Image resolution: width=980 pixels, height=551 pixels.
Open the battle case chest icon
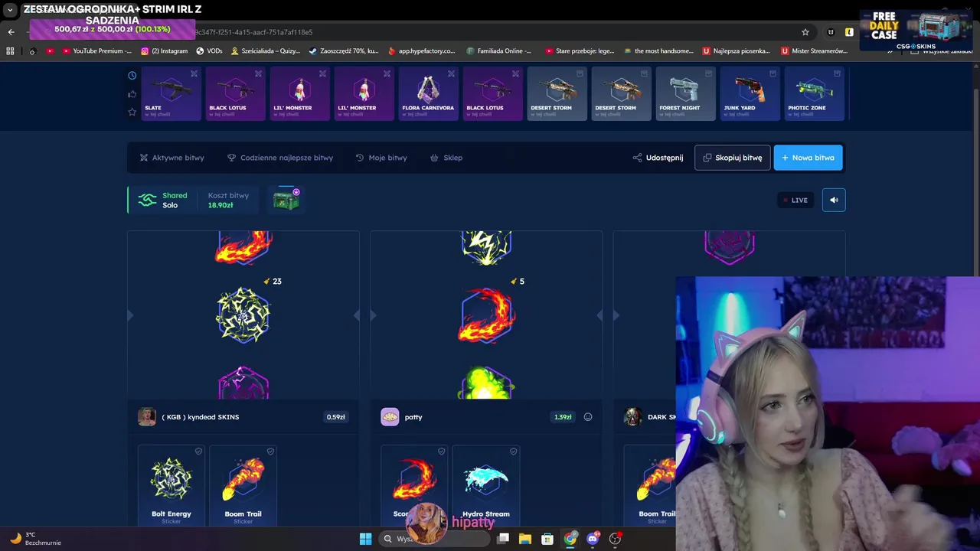click(286, 200)
